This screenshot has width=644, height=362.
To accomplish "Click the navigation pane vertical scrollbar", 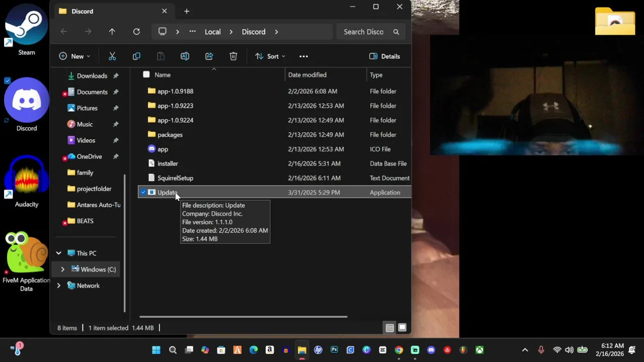I will tap(124, 243).
